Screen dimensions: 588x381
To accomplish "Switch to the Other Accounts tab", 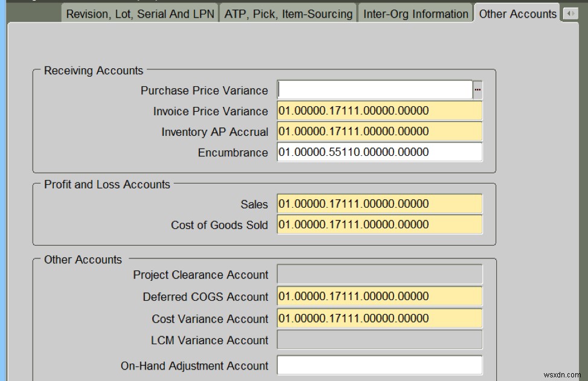I will [517, 13].
